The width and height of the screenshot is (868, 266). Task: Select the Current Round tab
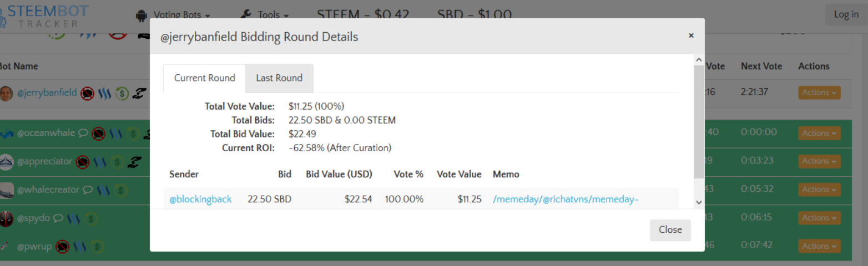pyautogui.click(x=204, y=78)
